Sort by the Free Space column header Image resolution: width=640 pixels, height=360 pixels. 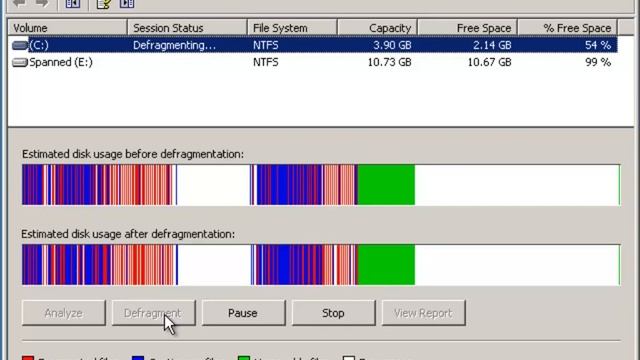click(x=467, y=28)
